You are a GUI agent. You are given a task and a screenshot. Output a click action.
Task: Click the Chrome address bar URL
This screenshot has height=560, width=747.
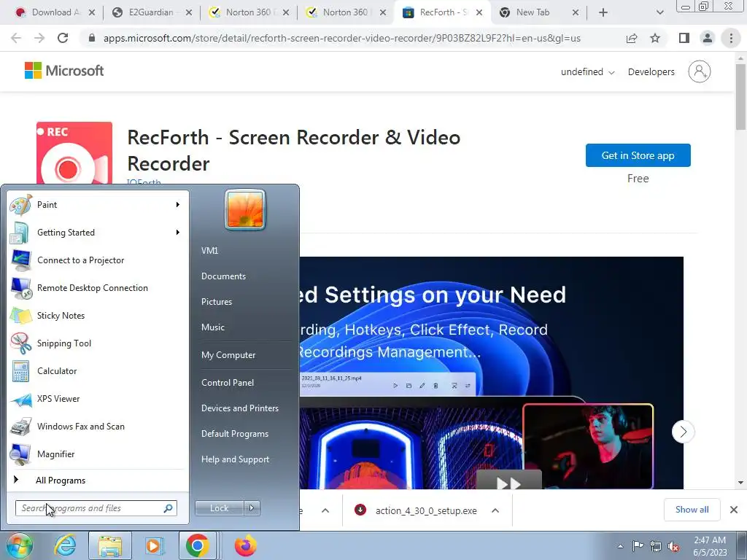click(x=341, y=38)
